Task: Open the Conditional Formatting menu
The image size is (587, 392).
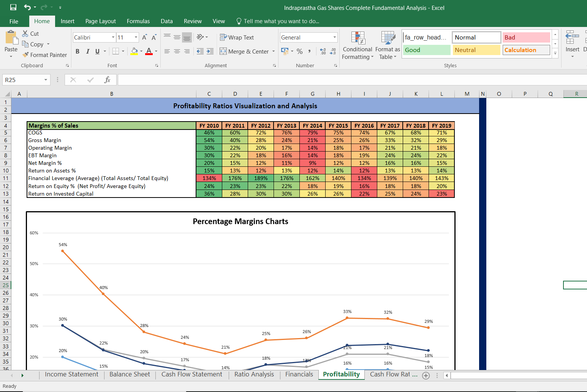Action: 358,45
